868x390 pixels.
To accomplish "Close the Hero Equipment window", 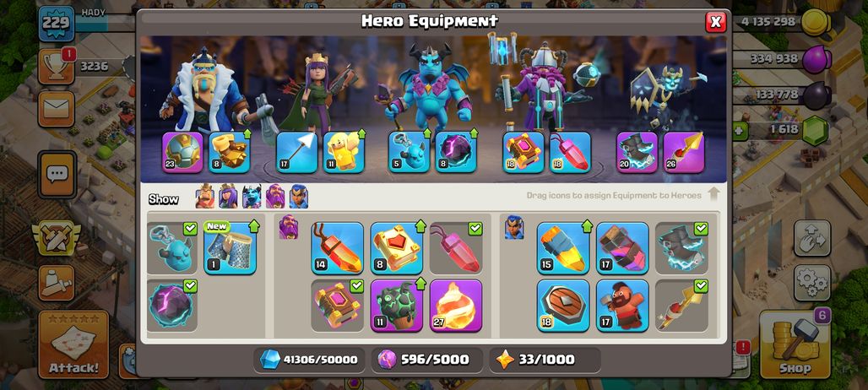I will point(716,22).
